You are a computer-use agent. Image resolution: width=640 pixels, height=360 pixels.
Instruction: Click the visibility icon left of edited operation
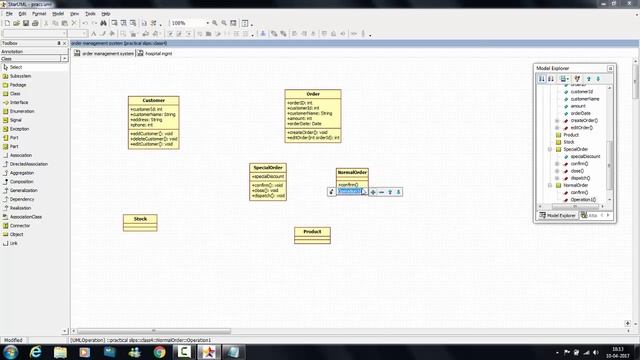point(331,192)
